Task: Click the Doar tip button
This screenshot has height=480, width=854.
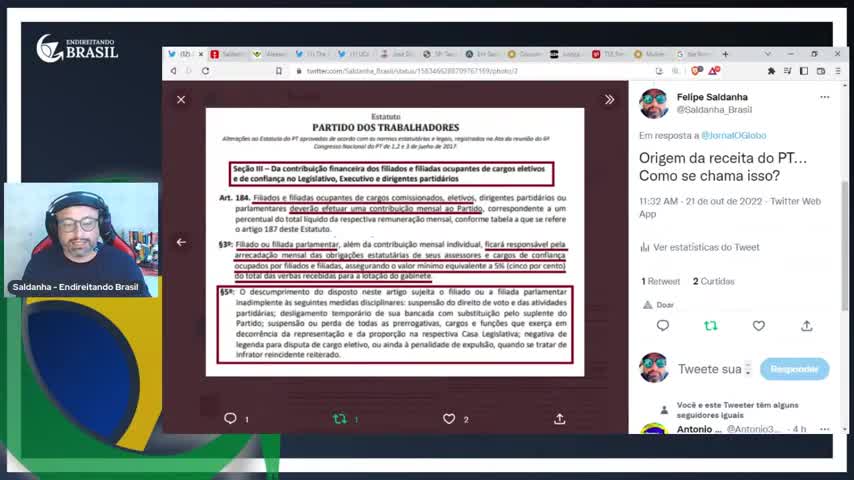Action: [658, 305]
